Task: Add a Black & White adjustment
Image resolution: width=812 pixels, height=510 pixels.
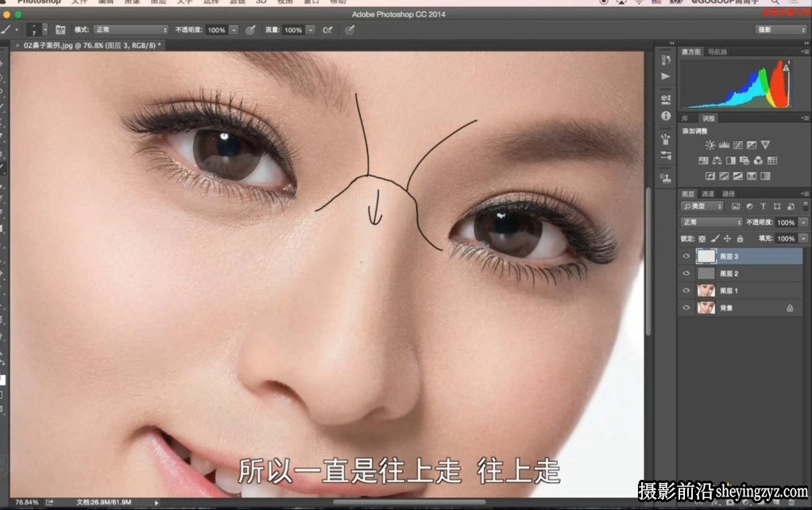Action: (731, 160)
